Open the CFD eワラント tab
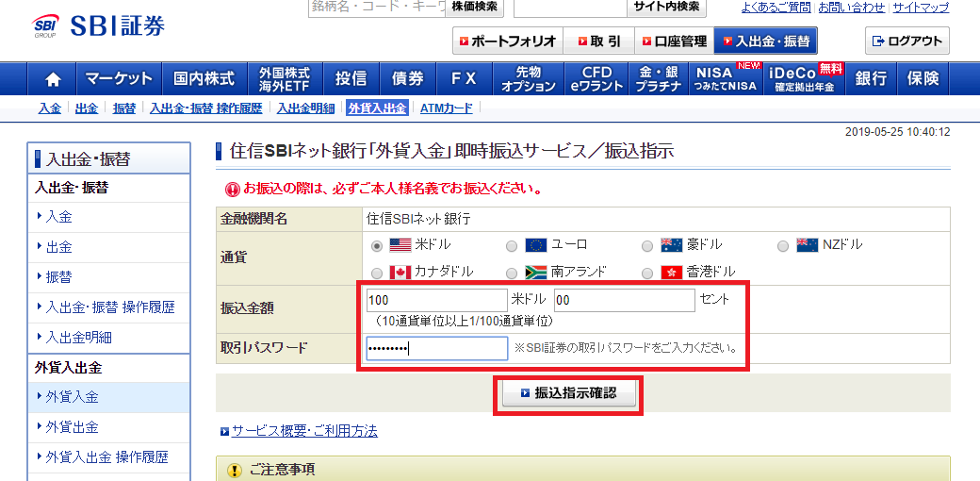The height and width of the screenshot is (481, 980). coord(596,79)
